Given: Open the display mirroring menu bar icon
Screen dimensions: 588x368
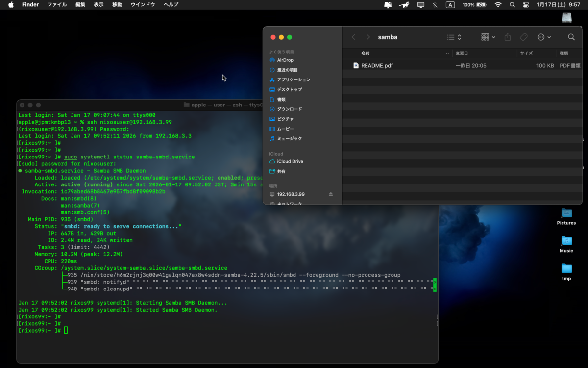Looking at the screenshot, I should (420, 5).
